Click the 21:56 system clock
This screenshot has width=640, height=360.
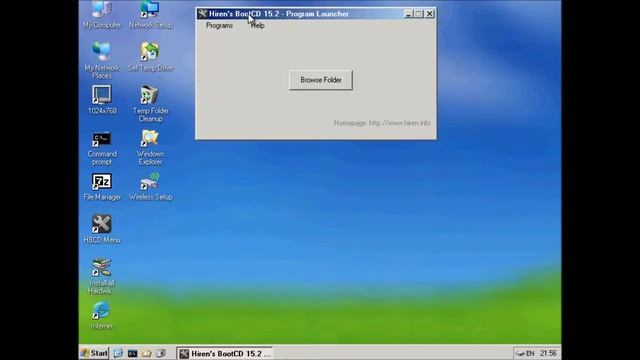click(548, 353)
